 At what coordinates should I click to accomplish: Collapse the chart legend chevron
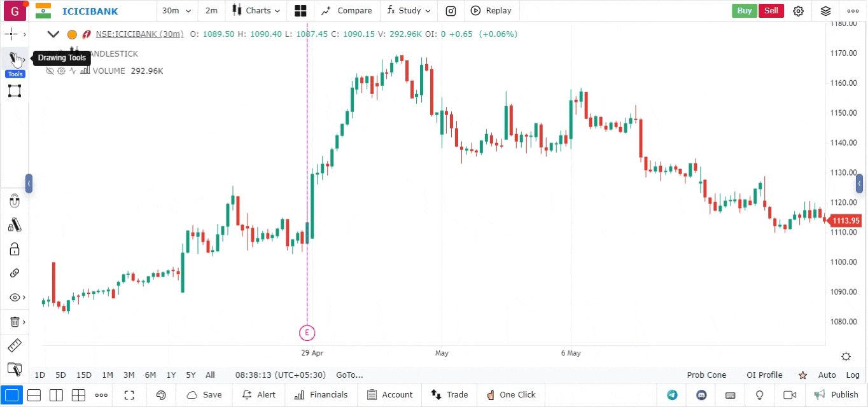[53, 34]
